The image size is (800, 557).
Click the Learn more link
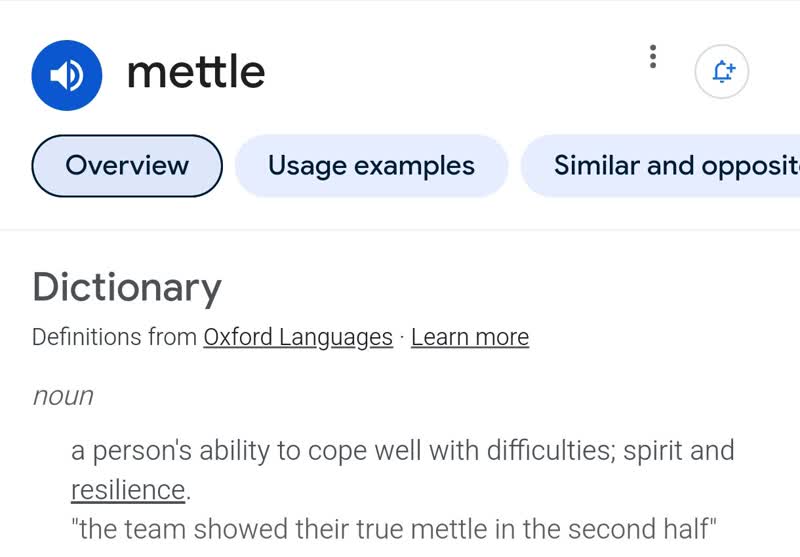pyautogui.click(x=470, y=337)
